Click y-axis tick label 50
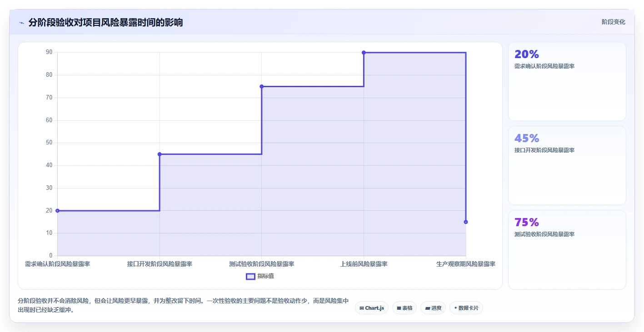The image size is (644, 332). pyautogui.click(x=49, y=143)
